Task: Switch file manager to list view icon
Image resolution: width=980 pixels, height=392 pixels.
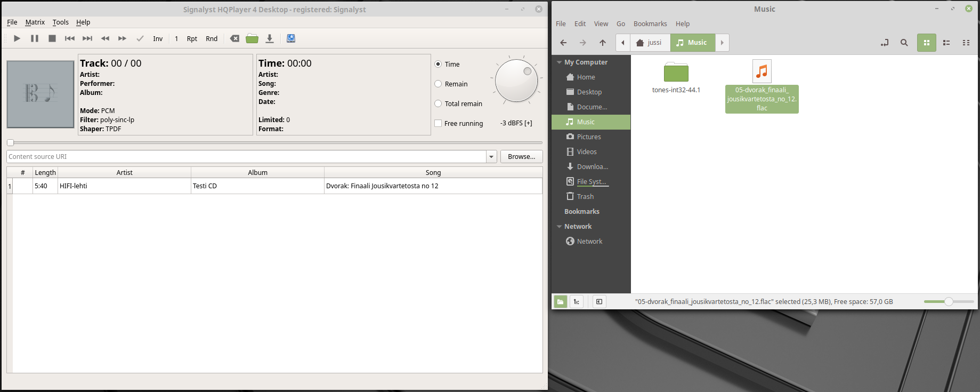Action: pyautogui.click(x=946, y=43)
